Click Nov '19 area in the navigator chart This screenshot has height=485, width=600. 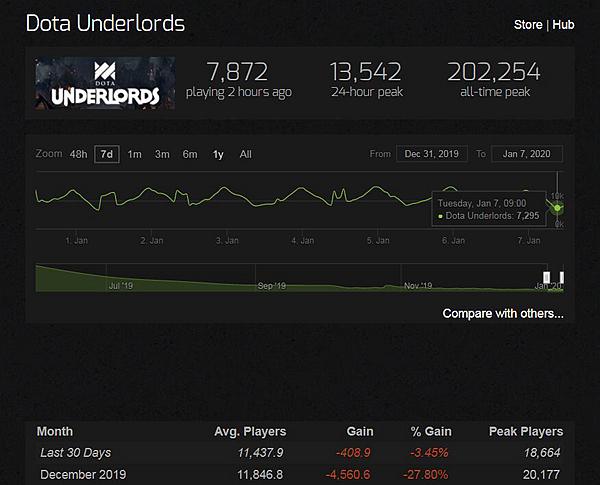click(x=418, y=286)
